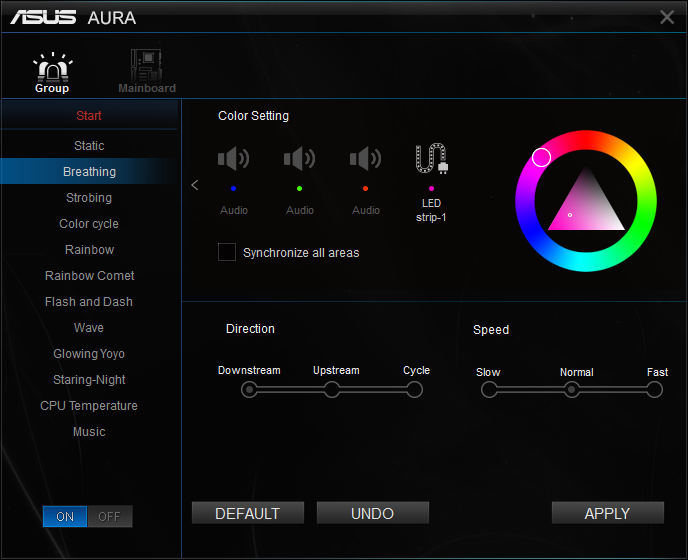The image size is (688, 560).
Task: Click the DEFAULT button
Action: 247,513
